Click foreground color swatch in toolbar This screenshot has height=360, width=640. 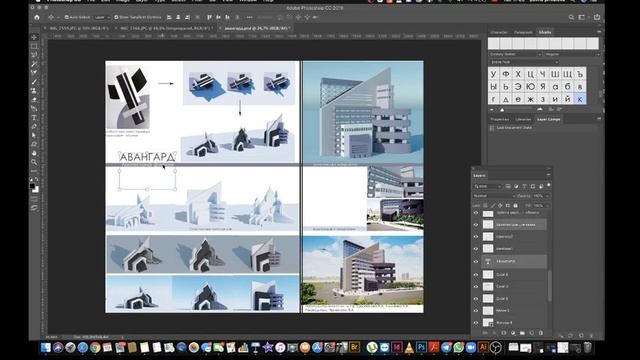click(x=32, y=186)
